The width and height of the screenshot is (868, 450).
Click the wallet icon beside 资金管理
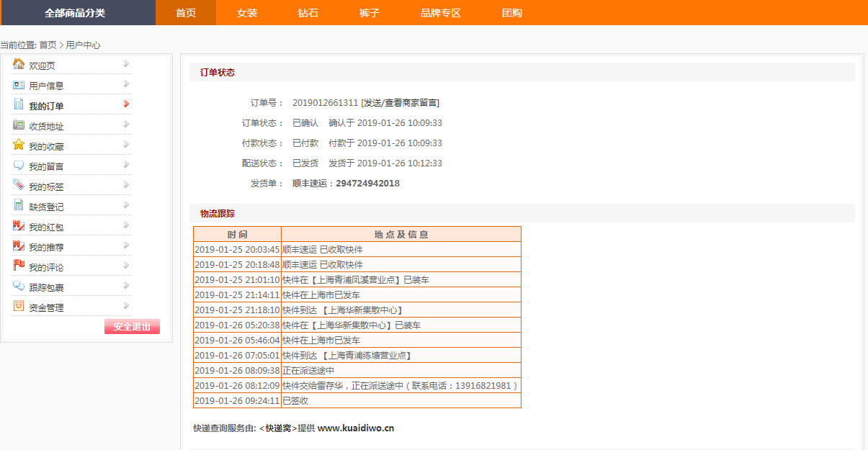click(x=19, y=306)
